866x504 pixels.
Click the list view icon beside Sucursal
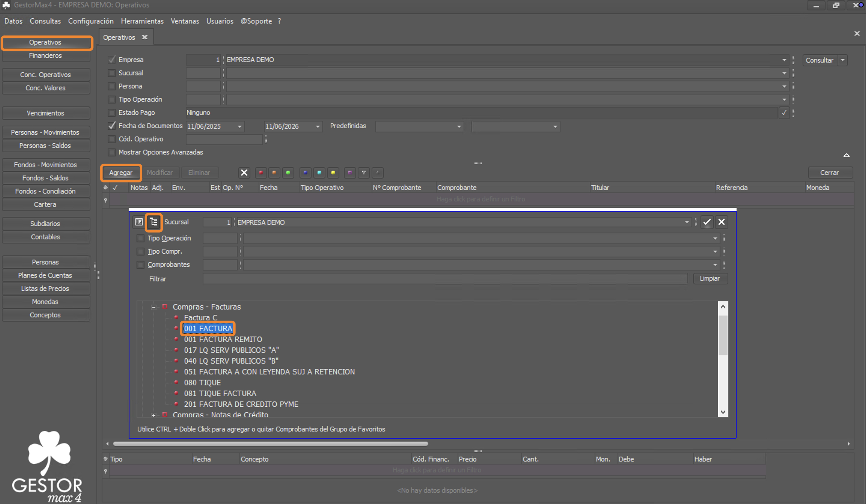click(139, 222)
